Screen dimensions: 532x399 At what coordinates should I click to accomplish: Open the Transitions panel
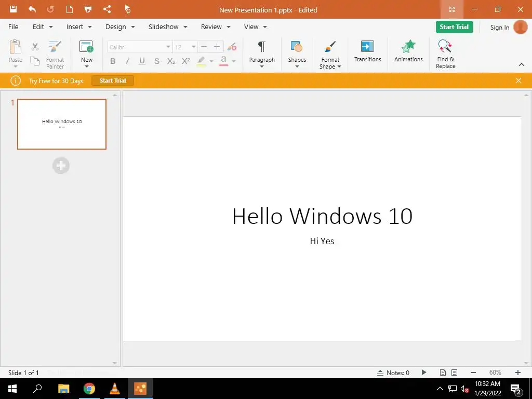pyautogui.click(x=367, y=51)
